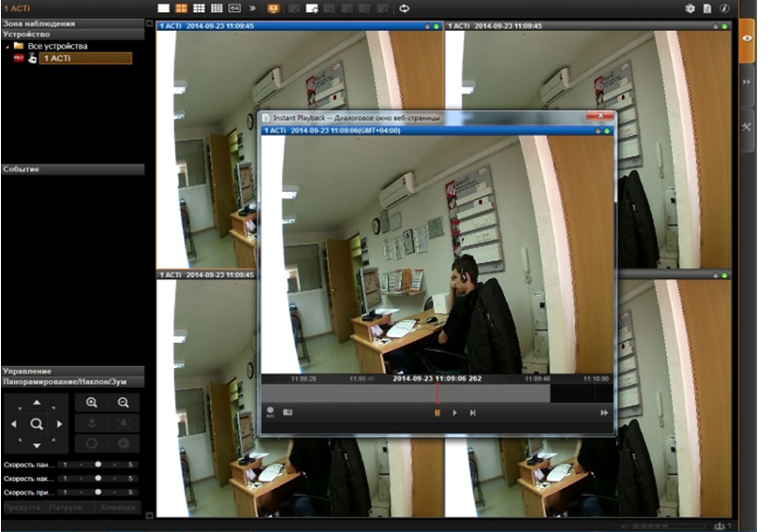
Task: Click 'Управление' panel header
Action: point(73,371)
